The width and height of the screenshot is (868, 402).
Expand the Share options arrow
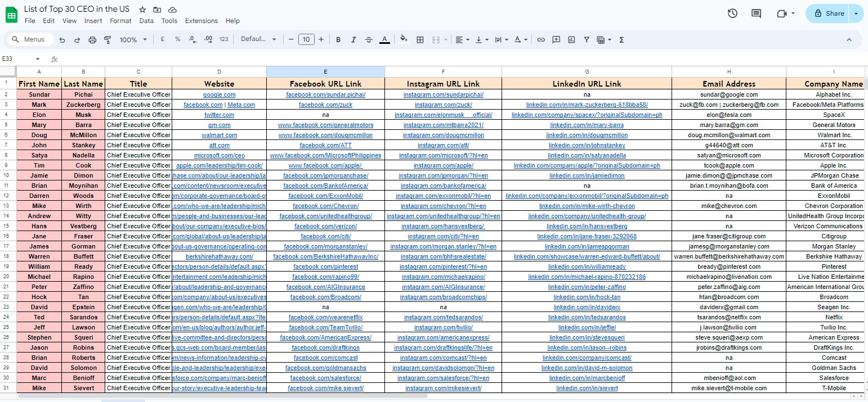coord(856,13)
